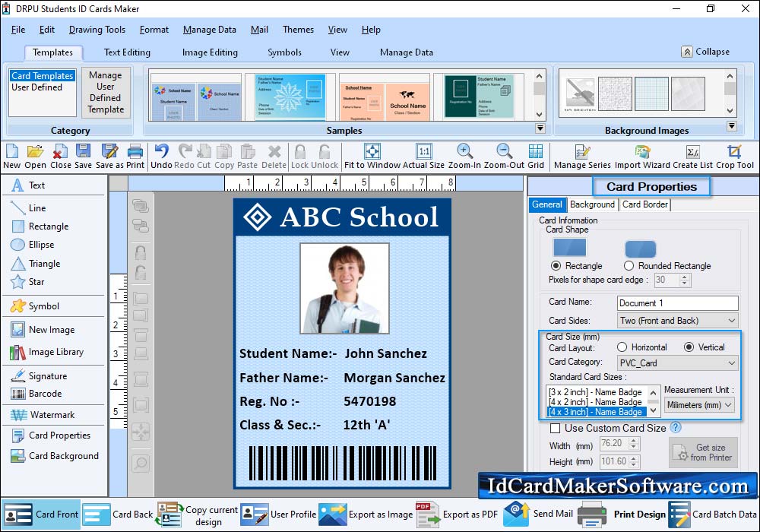Select Rounded Rectangle card shape

629,266
